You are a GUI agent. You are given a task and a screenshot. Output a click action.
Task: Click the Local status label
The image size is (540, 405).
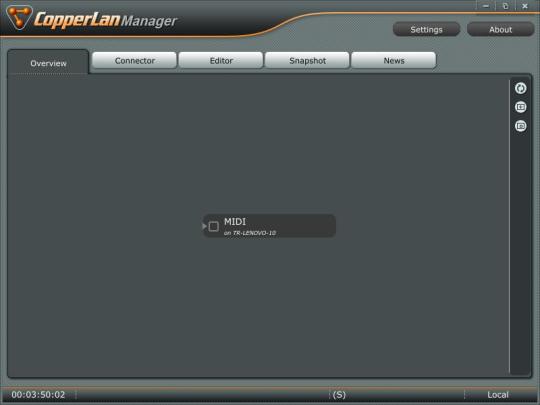click(x=498, y=395)
